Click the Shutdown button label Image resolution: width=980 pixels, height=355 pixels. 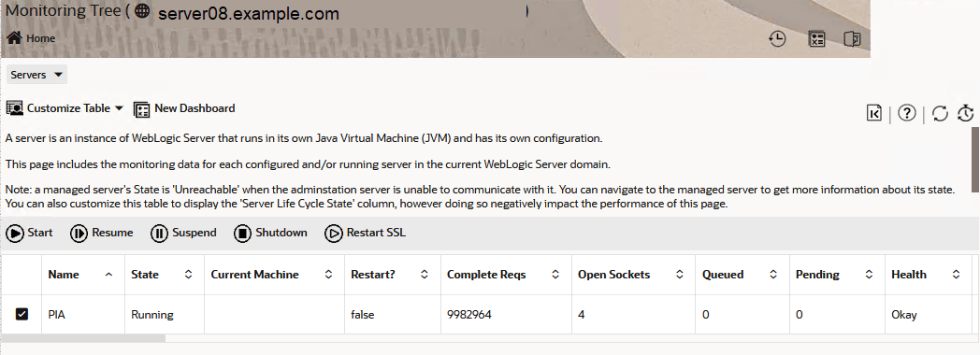click(281, 233)
